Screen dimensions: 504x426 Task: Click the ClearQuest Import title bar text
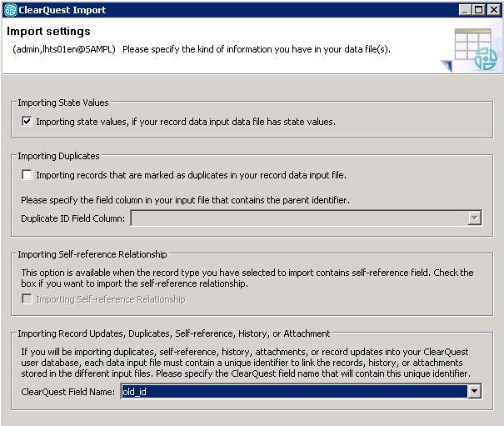(x=62, y=10)
